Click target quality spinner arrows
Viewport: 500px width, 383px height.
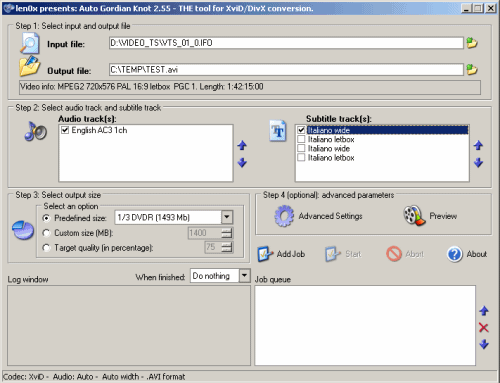pyautogui.click(x=227, y=247)
